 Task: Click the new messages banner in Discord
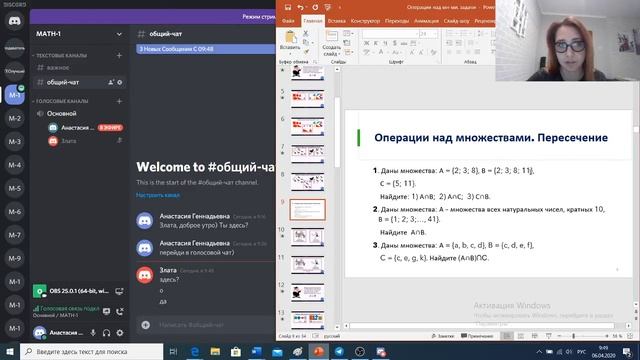point(206,49)
